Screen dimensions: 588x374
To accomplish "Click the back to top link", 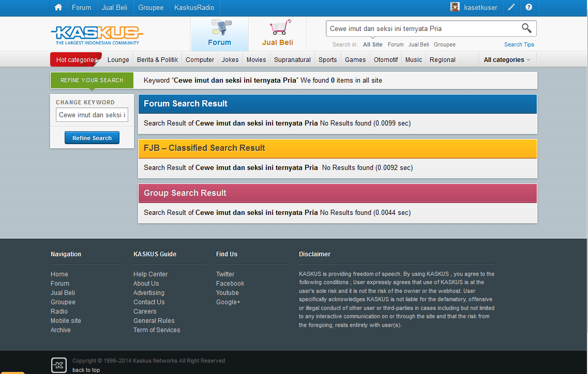I will 86,370.
